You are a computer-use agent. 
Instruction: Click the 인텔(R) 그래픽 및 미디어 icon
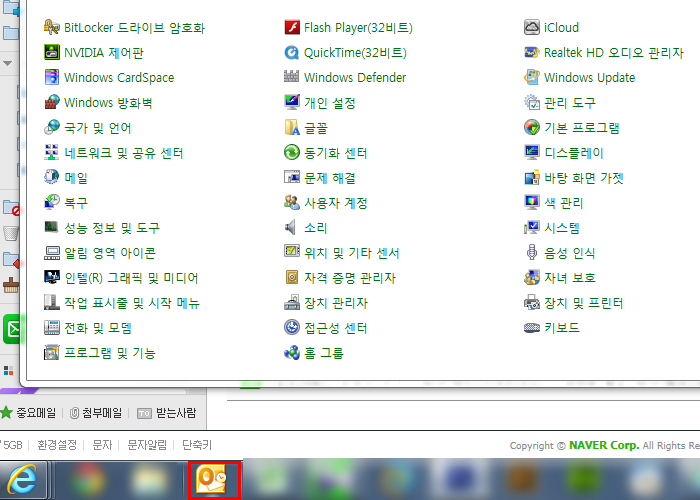pyautogui.click(x=52, y=278)
